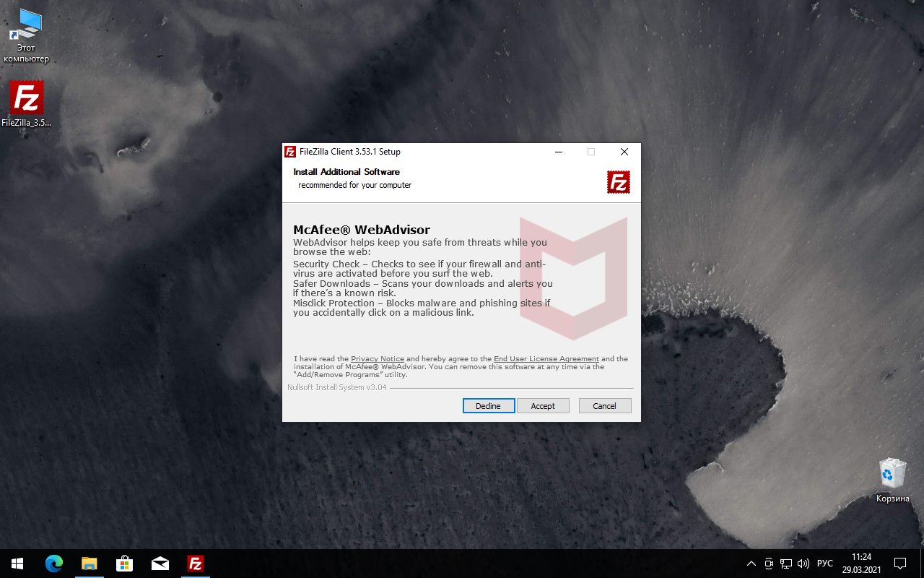Open File Explorer from the taskbar
This screenshot has width=924, height=578.
pyautogui.click(x=89, y=564)
